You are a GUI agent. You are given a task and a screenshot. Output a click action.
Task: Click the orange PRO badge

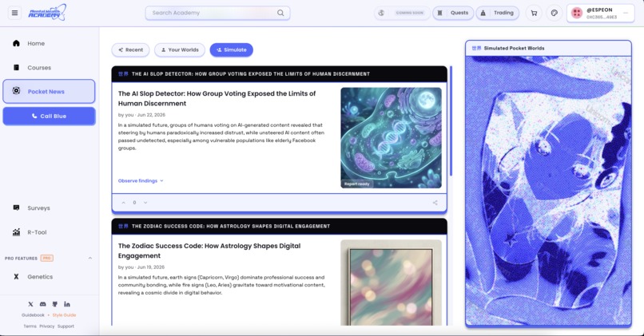pos(47,258)
